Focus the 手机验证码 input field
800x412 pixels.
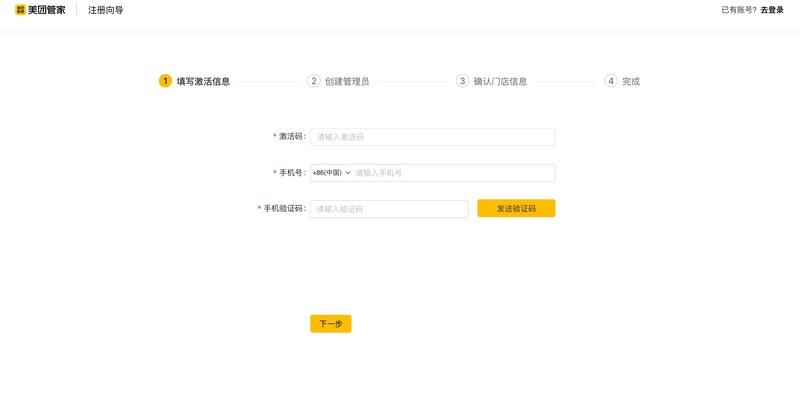click(389, 209)
